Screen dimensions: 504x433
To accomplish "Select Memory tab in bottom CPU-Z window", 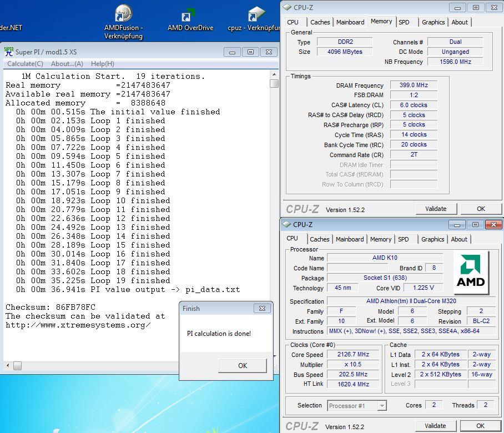I will coord(381,239).
